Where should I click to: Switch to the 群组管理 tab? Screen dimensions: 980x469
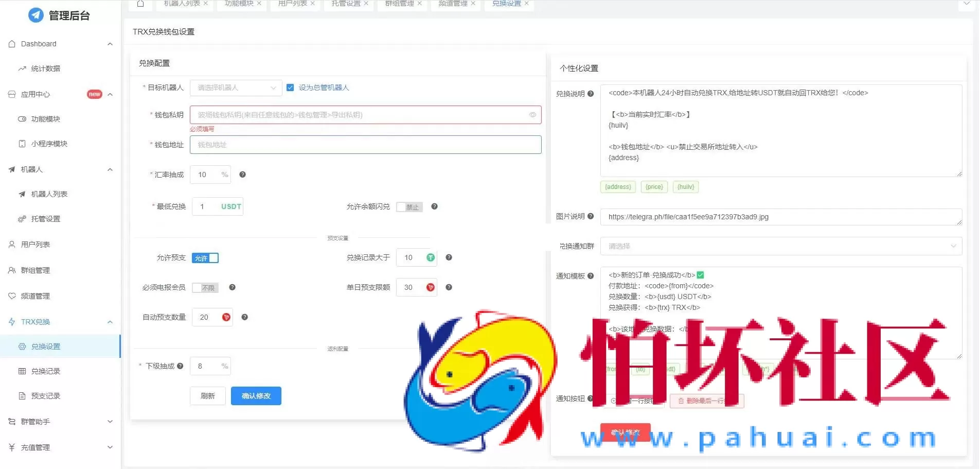[x=399, y=3]
